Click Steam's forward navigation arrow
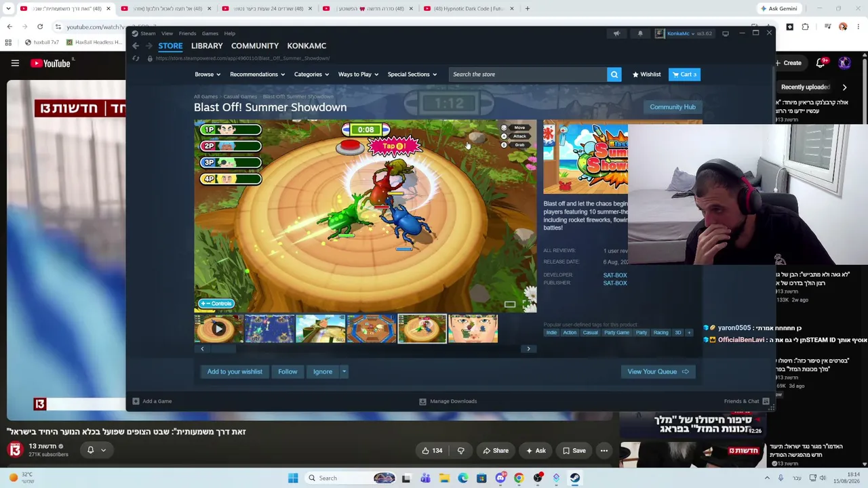868x488 pixels. [149, 46]
